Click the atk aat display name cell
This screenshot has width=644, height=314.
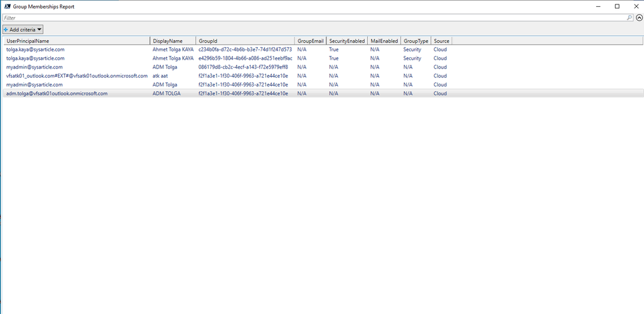(160, 76)
